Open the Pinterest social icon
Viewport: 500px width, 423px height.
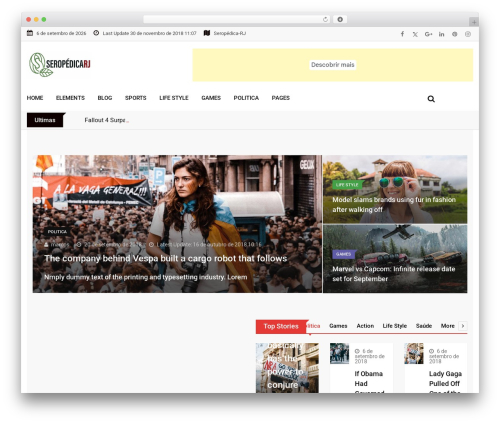click(x=455, y=34)
